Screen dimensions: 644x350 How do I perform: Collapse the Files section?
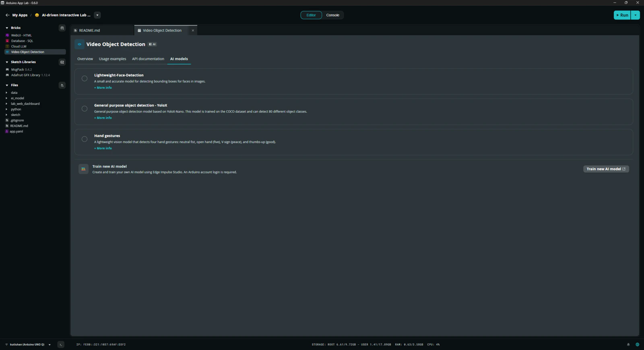[7, 85]
